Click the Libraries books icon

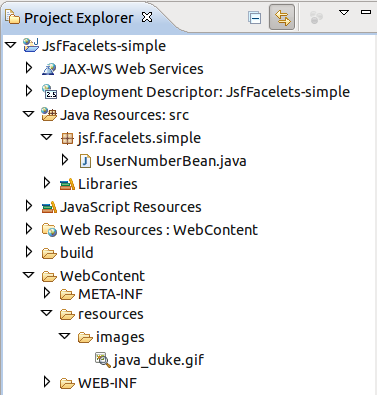[x=67, y=184]
